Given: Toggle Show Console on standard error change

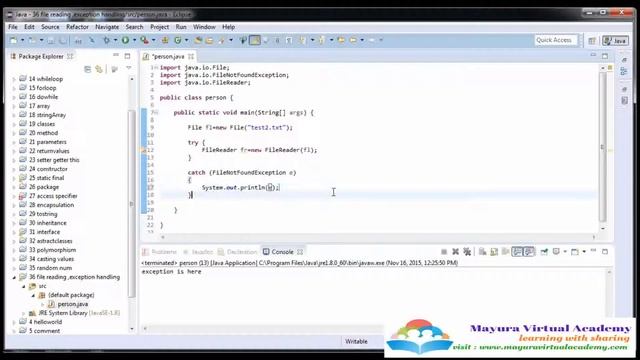Looking at the screenshot, I should [x=529, y=252].
